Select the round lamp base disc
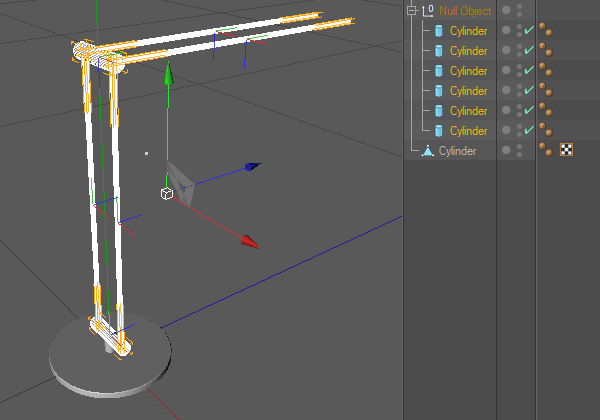This screenshot has height=420, width=600. point(110,356)
